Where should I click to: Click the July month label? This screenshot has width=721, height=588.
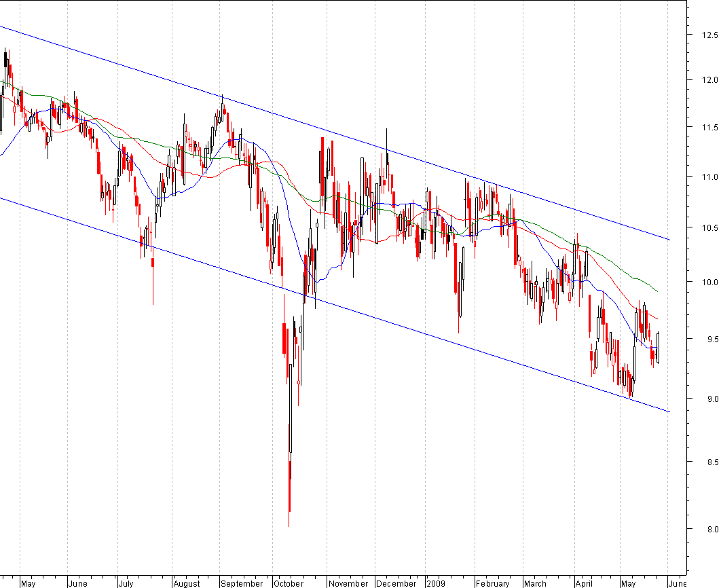(x=126, y=583)
